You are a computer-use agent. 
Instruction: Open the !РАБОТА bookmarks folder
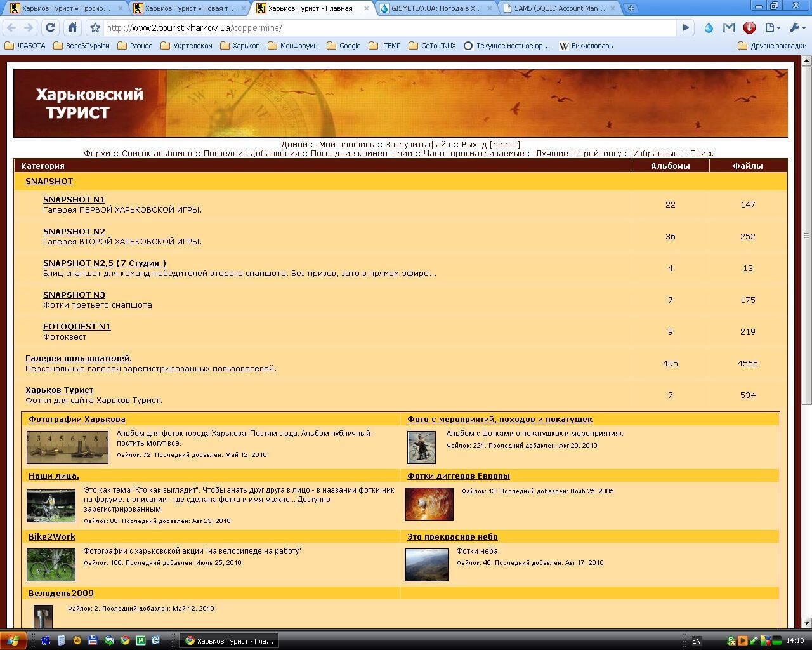[25, 46]
